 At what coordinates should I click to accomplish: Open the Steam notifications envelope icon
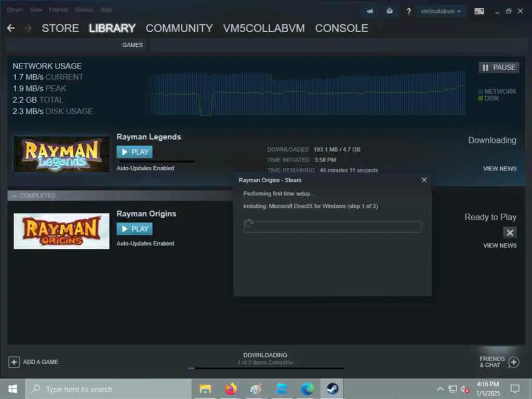tap(390, 11)
